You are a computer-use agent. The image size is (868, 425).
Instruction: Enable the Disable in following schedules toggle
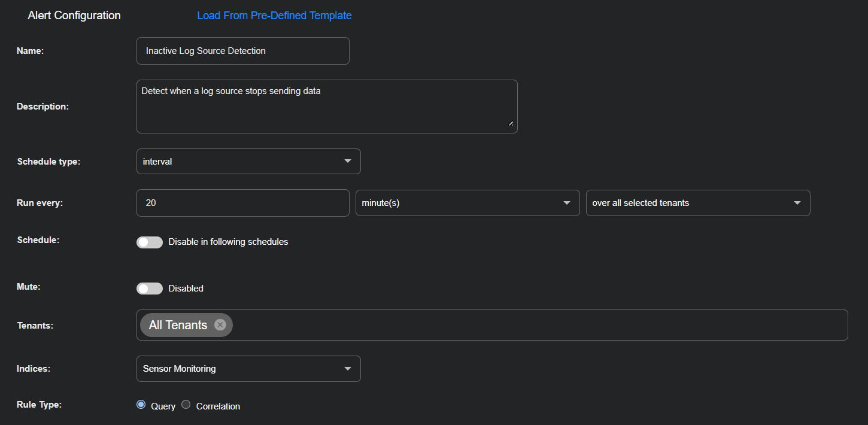[x=150, y=242]
